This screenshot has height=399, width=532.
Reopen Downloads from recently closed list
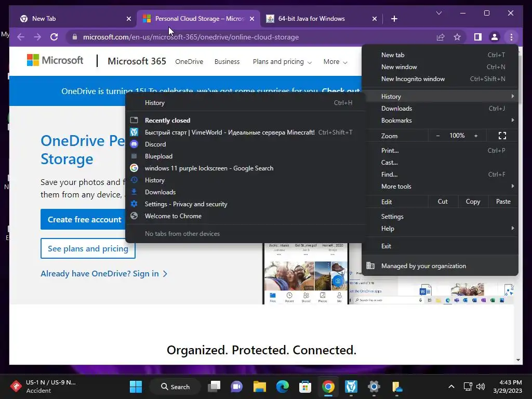click(245, 192)
